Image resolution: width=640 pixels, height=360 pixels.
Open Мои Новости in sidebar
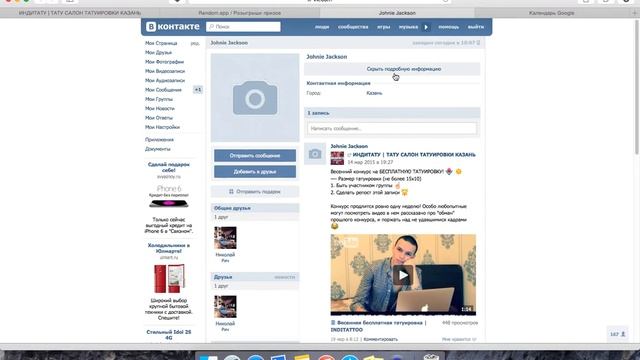[x=160, y=109]
